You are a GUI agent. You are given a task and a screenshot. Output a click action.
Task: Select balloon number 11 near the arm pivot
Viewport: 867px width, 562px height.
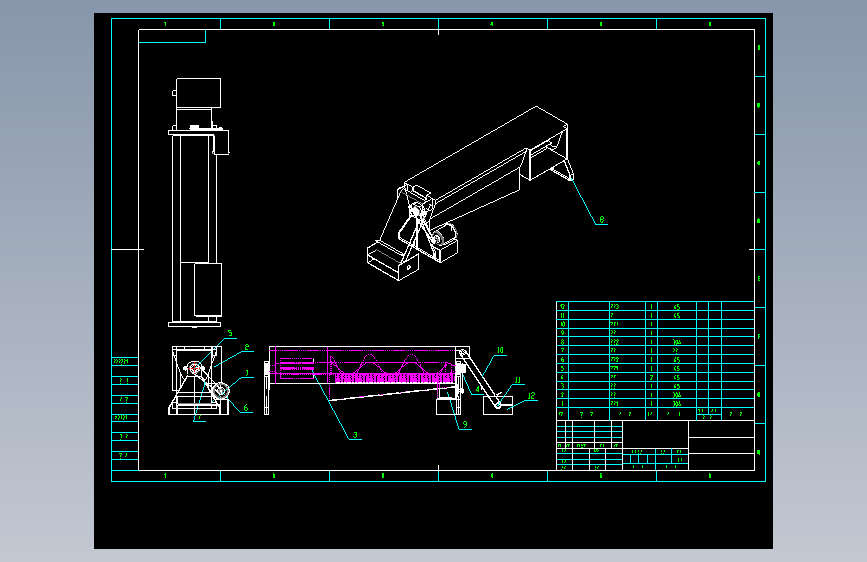(518, 380)
